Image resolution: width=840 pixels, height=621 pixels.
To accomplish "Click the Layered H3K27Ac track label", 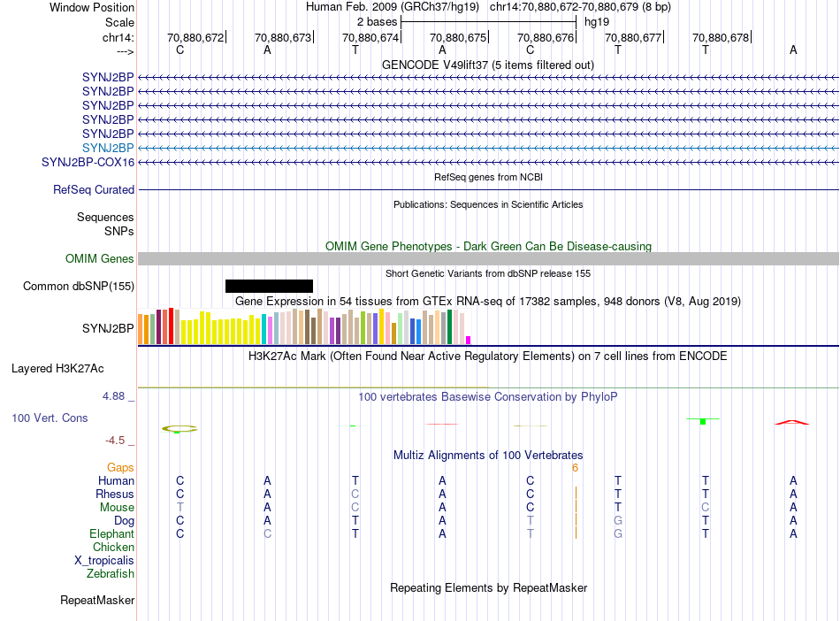I will [57, 369].
